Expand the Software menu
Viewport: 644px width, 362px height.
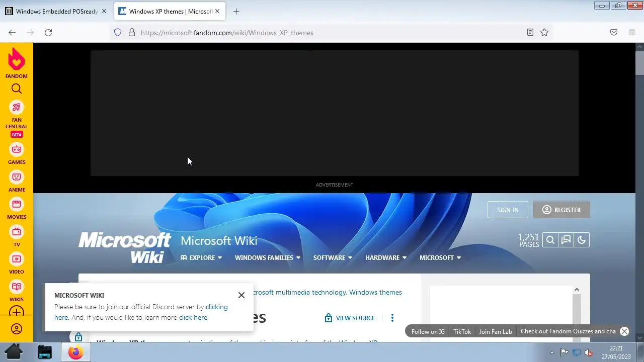coord(333,257)
